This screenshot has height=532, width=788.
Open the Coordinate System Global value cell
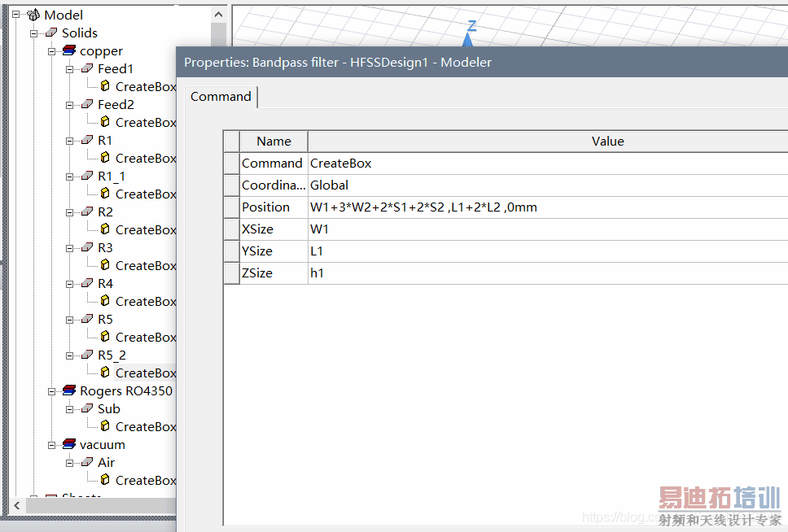click(548, 185)
